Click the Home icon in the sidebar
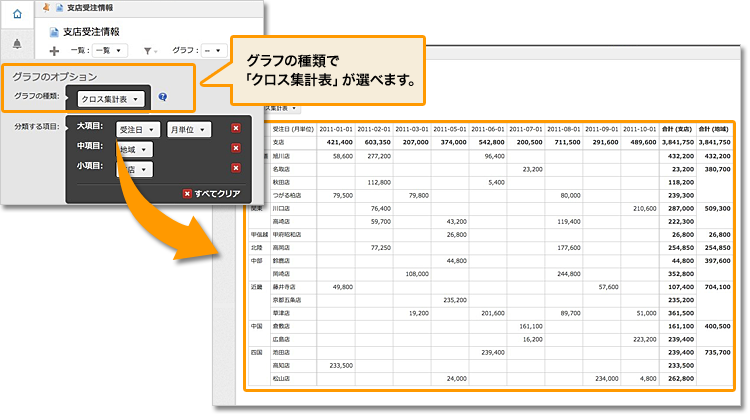 click(x=16, y=14)
